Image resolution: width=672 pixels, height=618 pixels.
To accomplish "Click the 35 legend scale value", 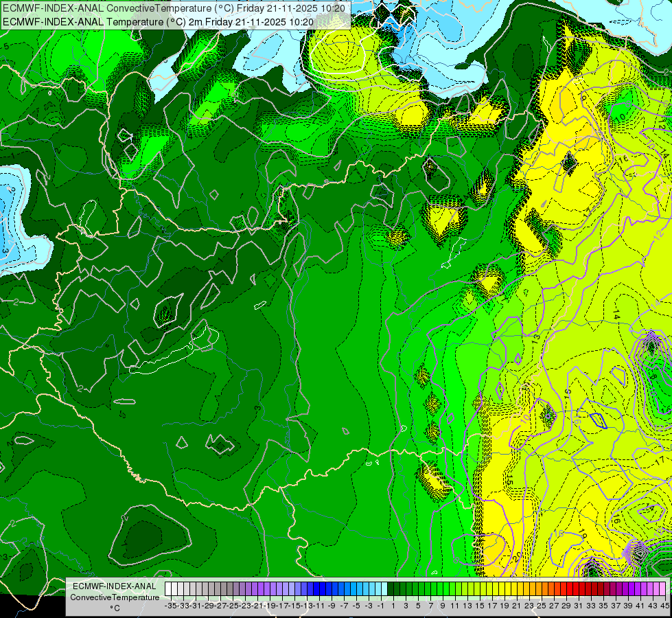I will tap(603, 606).
